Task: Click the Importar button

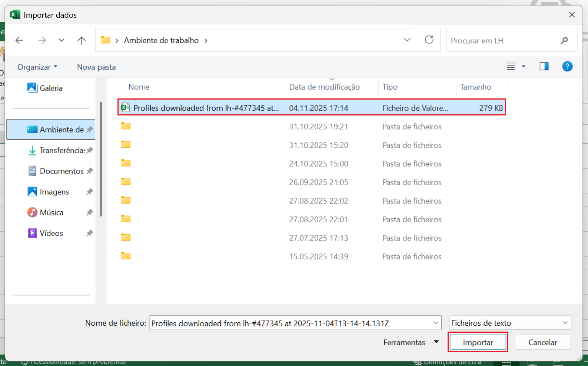Action: pyautogui.click(x=477, y=343)
